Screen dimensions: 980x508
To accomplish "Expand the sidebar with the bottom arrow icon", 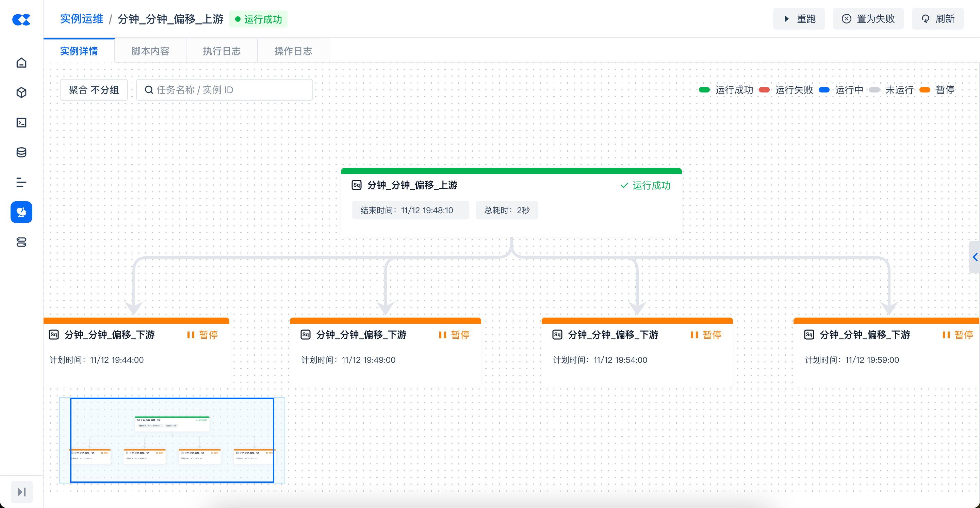I will coord(22,492).
